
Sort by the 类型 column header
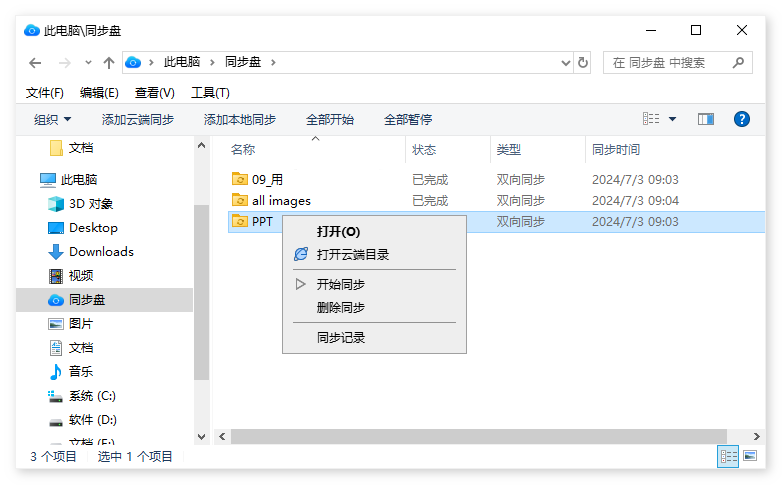point(509,150)
